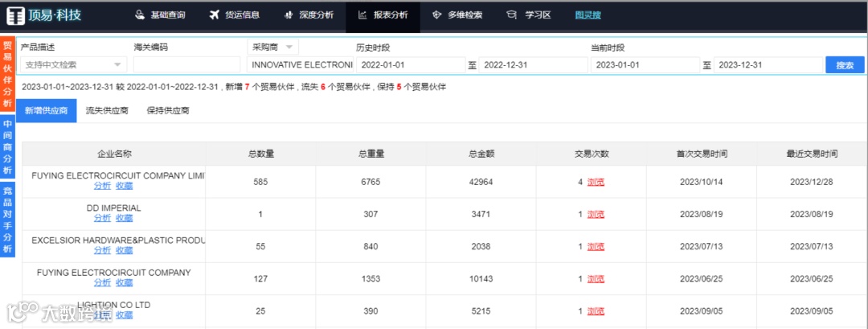Click company name DD IMPERIAL
Image resolution: width=868 pixels, height=329 pixels.
(114, 208)
